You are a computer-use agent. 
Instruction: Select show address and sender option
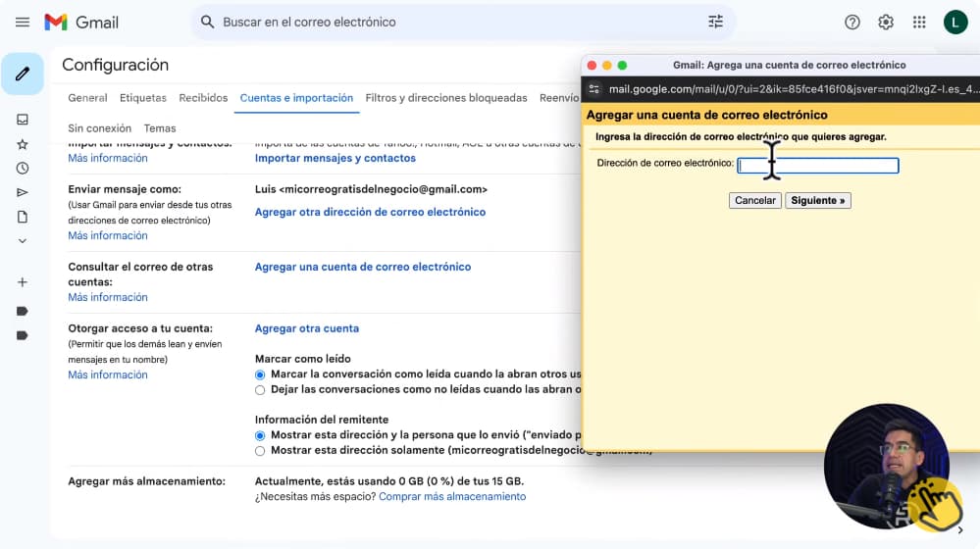(260, 435)
